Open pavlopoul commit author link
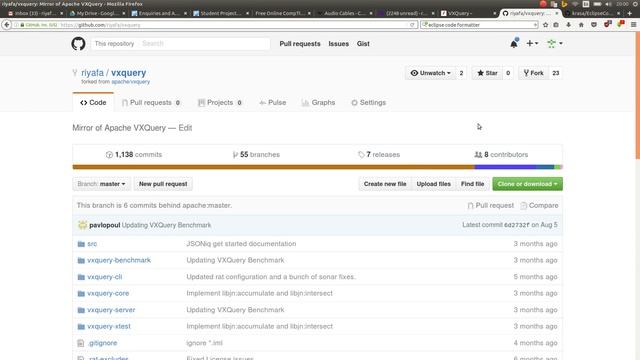The width and height of the screenshot is (640, 360). click(x=104, y=225)
